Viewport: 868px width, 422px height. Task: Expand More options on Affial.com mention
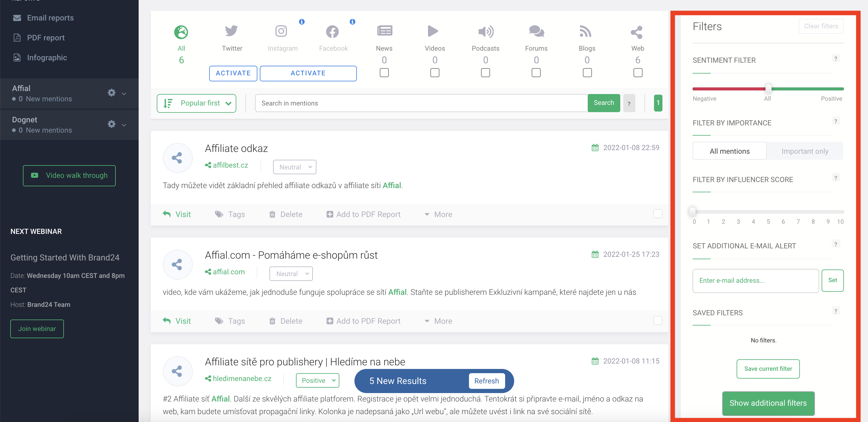(438, 321)
